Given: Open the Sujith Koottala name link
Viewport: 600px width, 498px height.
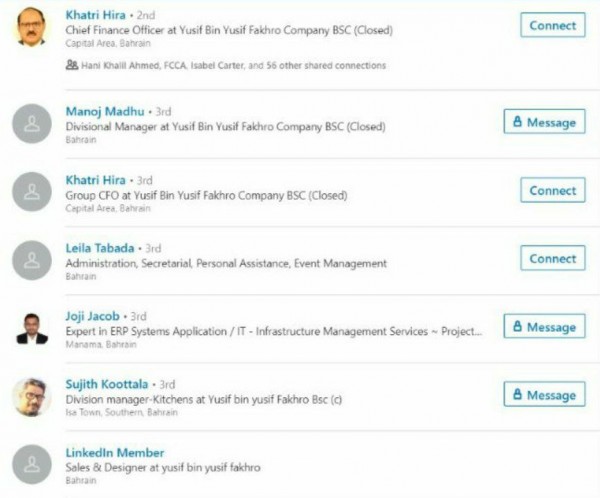Looking at the screenshot, I should point(107,384).
